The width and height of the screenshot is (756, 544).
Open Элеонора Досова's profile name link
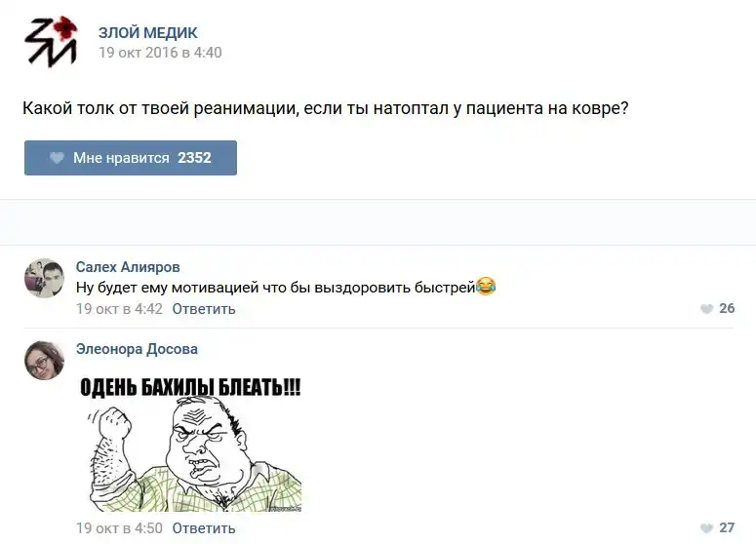(x=137, y=349)
